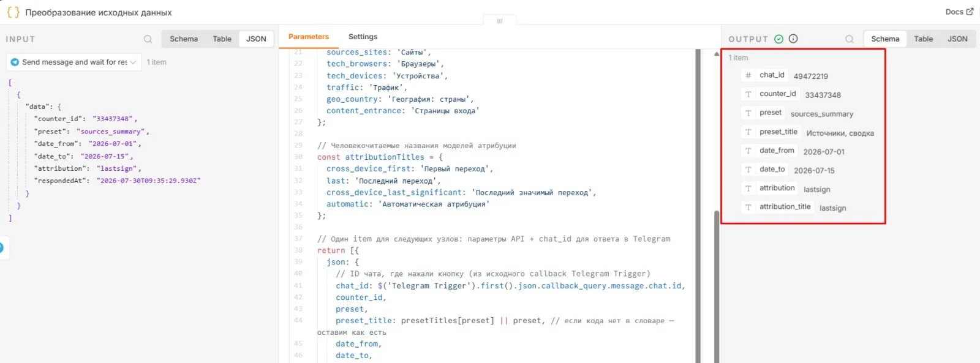
Task: Click the search icon in INPUT panel
Action: click(x=148, y=39)
